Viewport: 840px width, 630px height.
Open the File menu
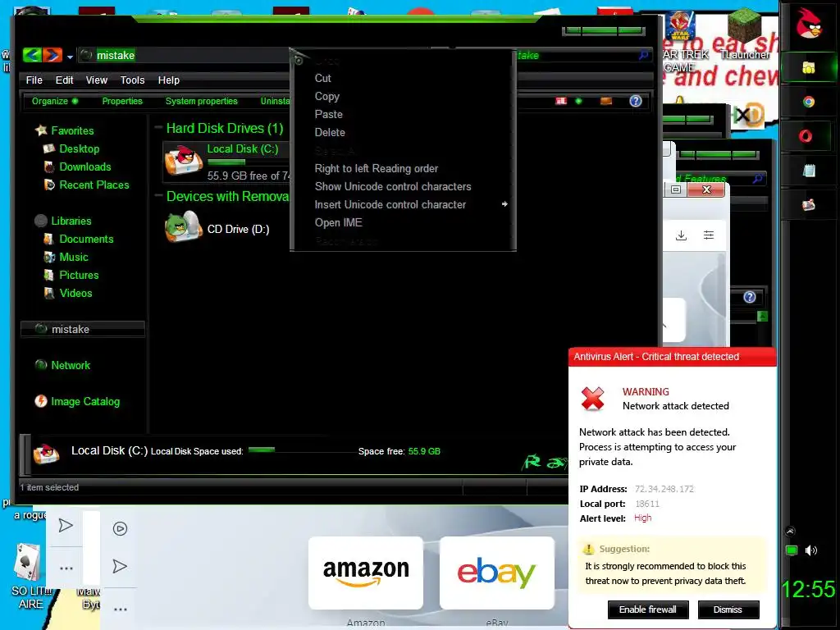point(34,80)
